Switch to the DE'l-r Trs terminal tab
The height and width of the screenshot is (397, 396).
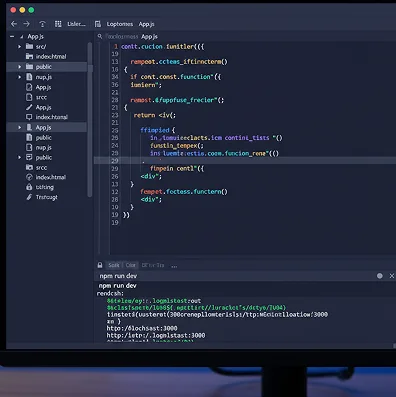153,265
